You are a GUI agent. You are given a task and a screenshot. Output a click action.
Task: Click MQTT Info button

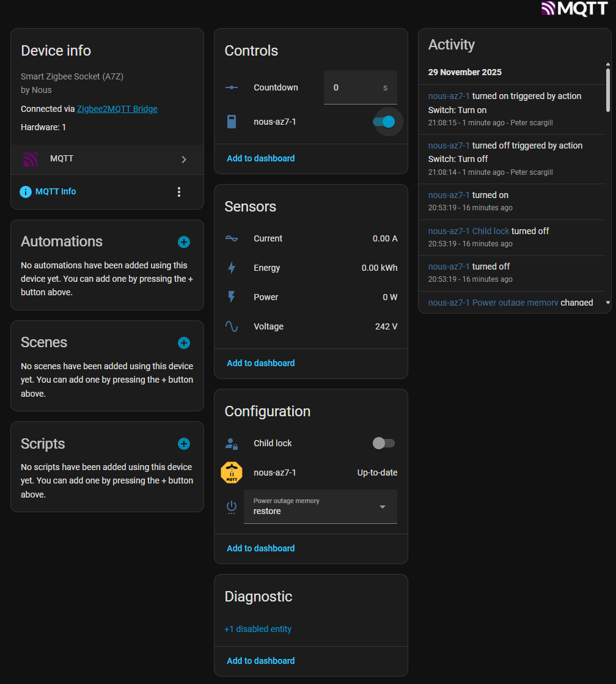point(55,191)
